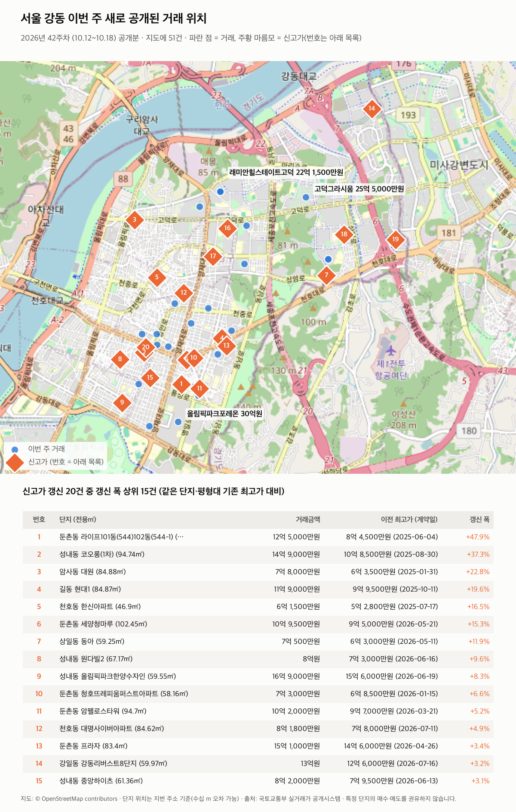The image size is (516, 812).
Task: Click the map diamond marker numbered 5
Action: tap(157, 277)
